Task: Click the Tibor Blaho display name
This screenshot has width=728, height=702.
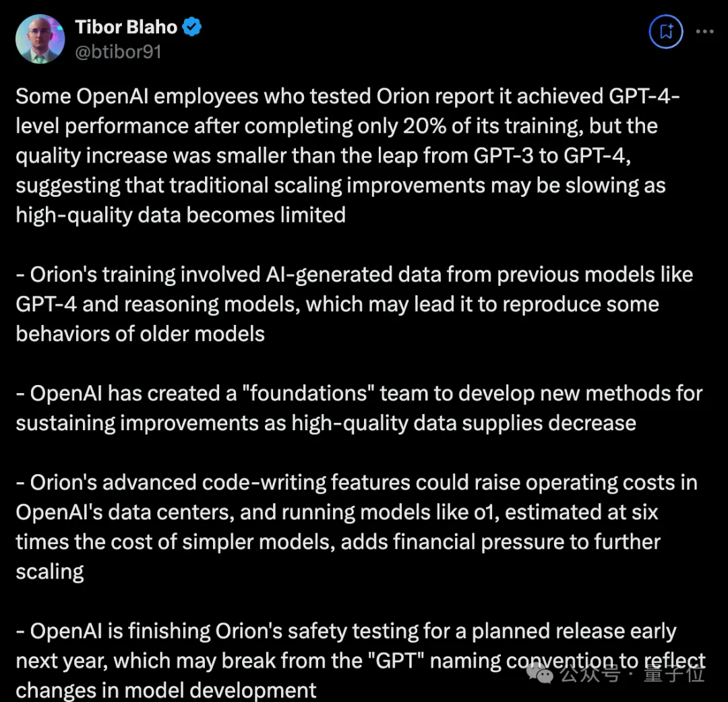Action: (126, 28)
